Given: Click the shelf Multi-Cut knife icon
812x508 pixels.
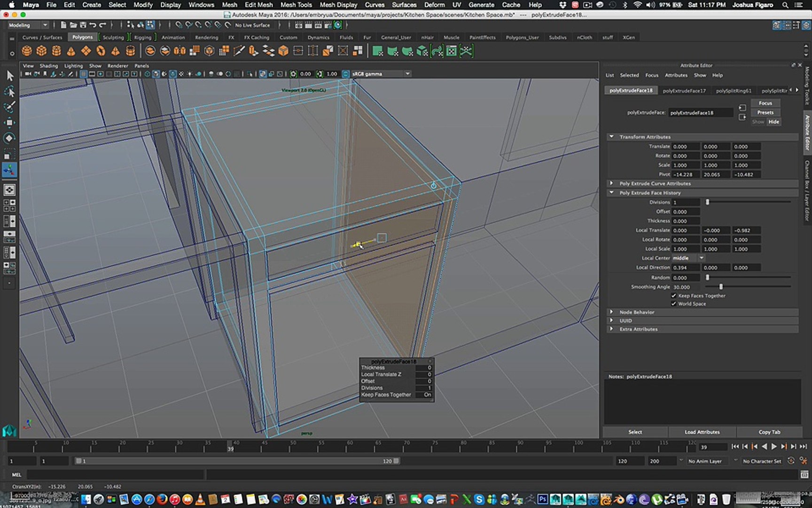Looking at the screenshot, I should pos(239,51).
